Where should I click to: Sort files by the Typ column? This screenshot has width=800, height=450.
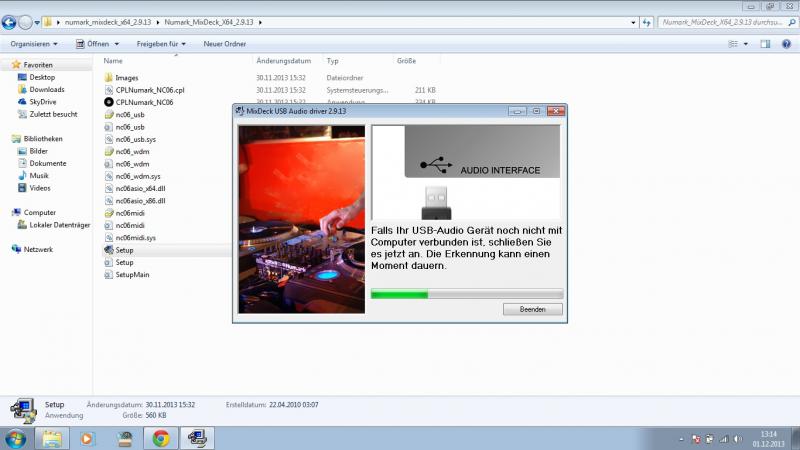pos(333,61)
